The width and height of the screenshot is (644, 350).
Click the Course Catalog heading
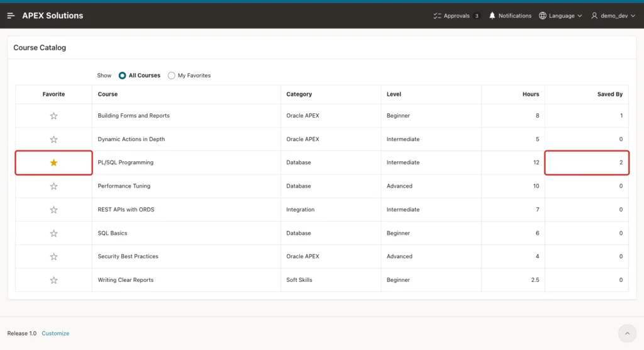click(40, 48)
